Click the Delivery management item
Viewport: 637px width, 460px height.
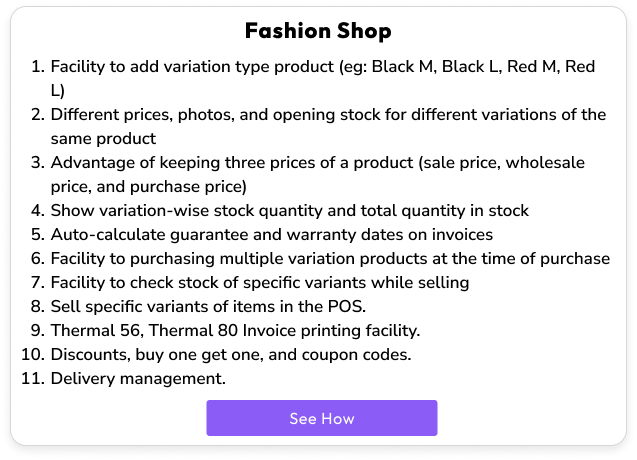[138, 378]
